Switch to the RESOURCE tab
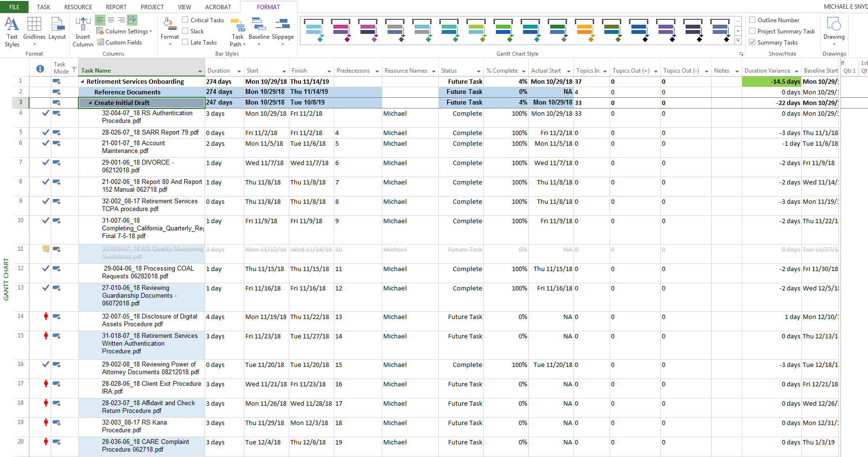Screen dimensions: 868x457 [78, 7]
